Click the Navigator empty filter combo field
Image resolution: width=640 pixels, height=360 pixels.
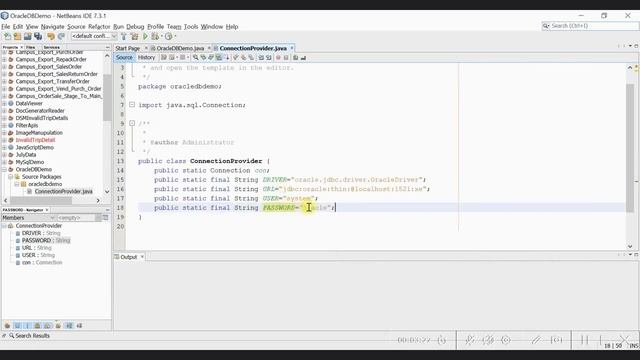coord(76,218)
